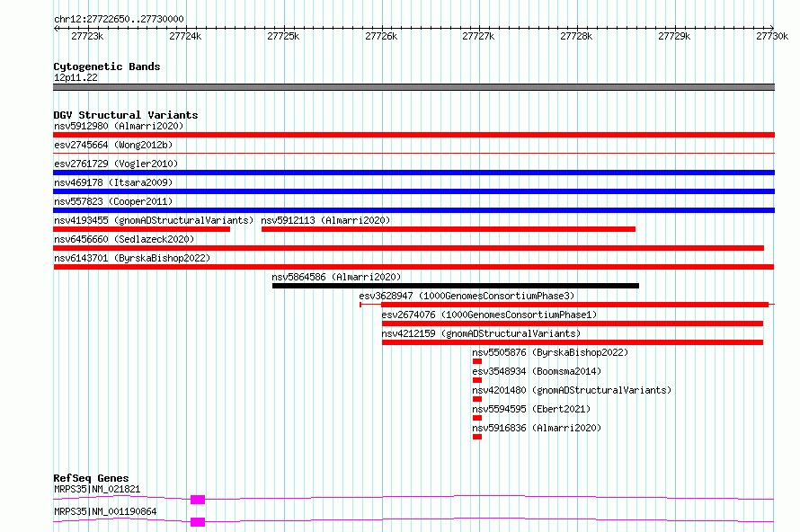Click the RefSeq Genes track heading

91,478
